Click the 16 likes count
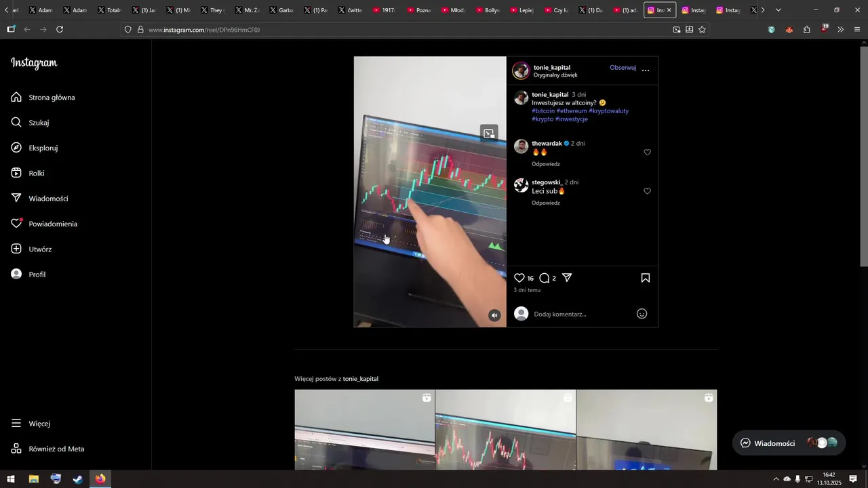The height and width of the screenshot is (488, 868). click(530, 279)
